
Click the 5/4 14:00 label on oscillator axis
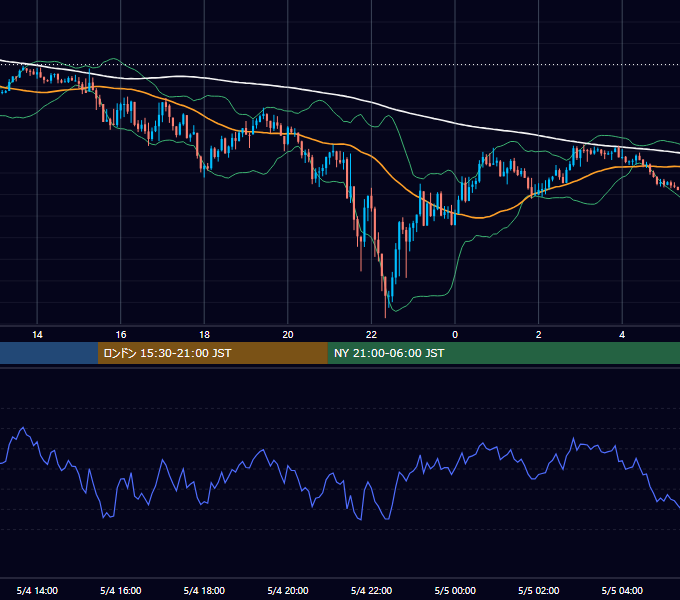pyautogui.click(x=37, y=590)
